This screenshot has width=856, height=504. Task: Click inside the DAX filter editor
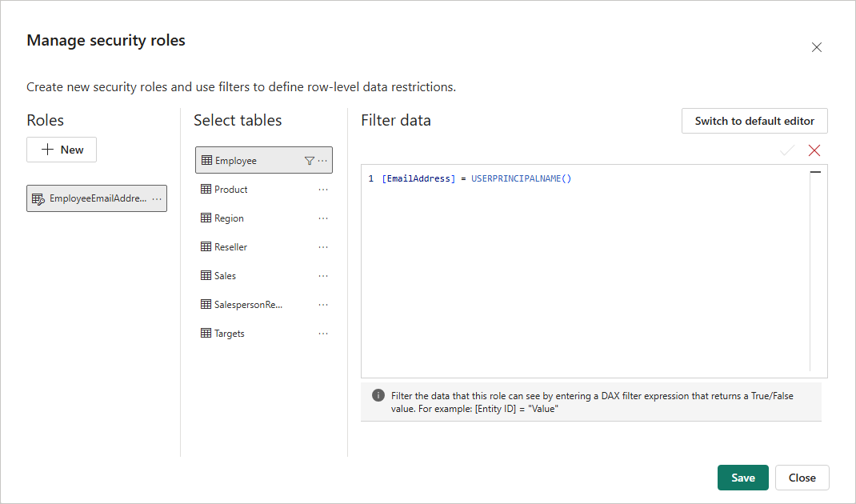click(594, 271)
